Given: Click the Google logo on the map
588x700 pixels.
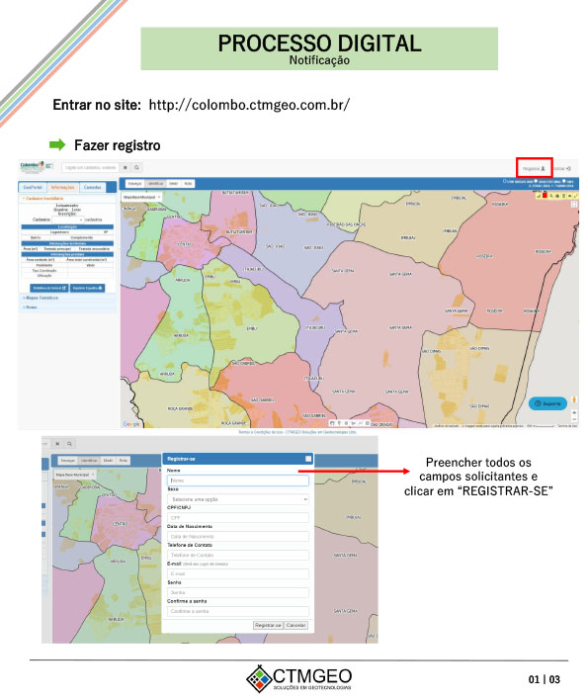Looking at the screenshot, I should (131, 424).
